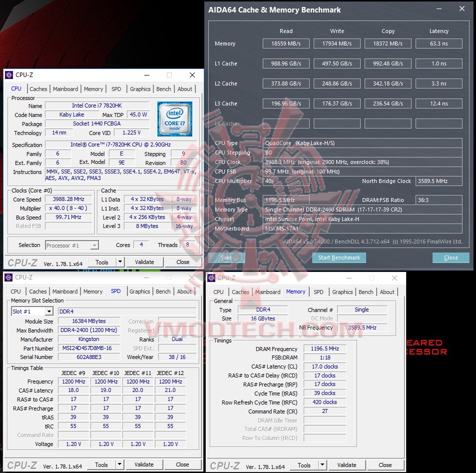Screen dimensions: 476x473
Task: Click North Bridge Clock 3589.5 MHz value
Action: (439, 181)
